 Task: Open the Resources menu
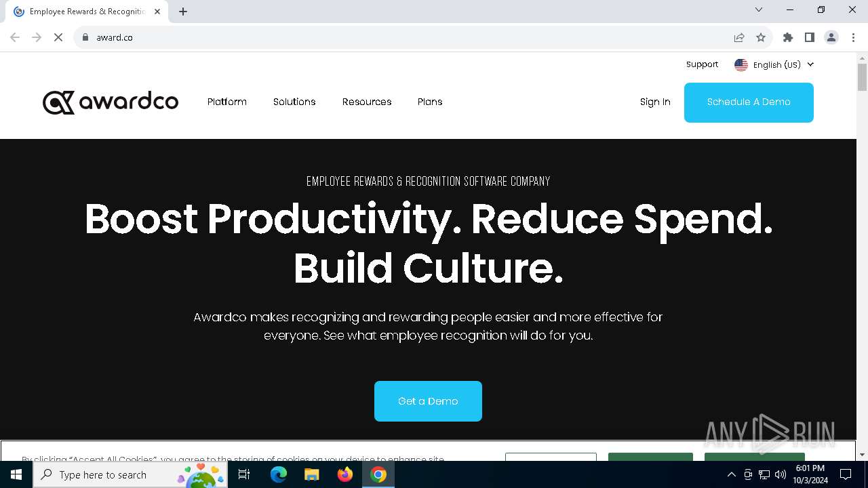[x=367, y=102]
